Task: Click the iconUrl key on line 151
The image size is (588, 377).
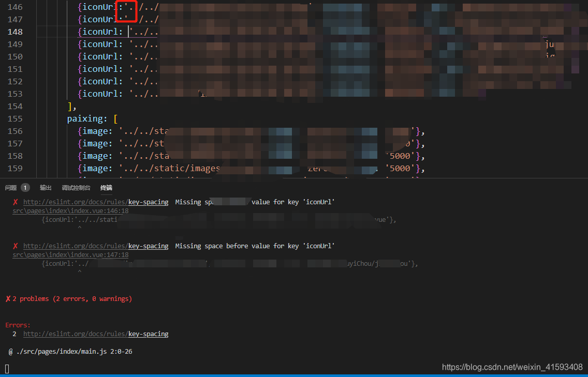Action: click(x=100, y=69)
